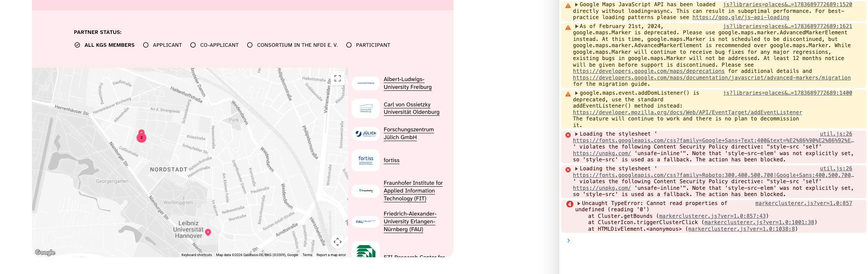This screenshot has height=274, width=868.
Task: Open the Roboto fonts.googleapis.com URL
Action: (x=713, y=175)
